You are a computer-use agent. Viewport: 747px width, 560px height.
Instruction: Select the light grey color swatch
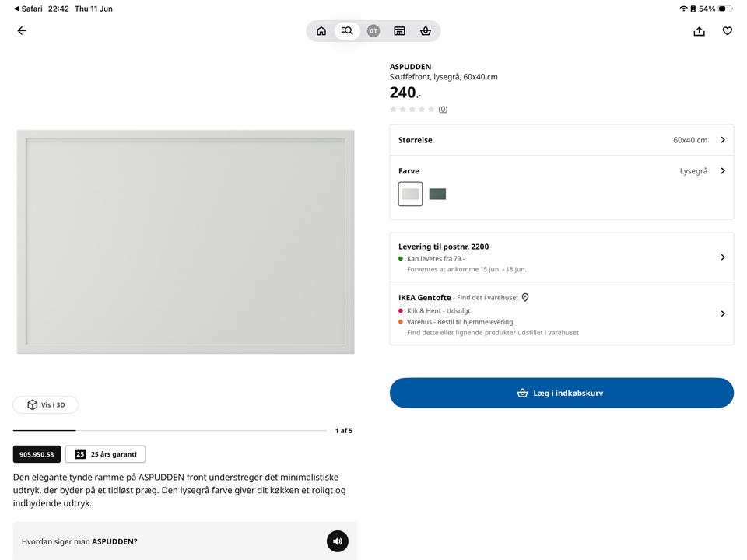410,194
